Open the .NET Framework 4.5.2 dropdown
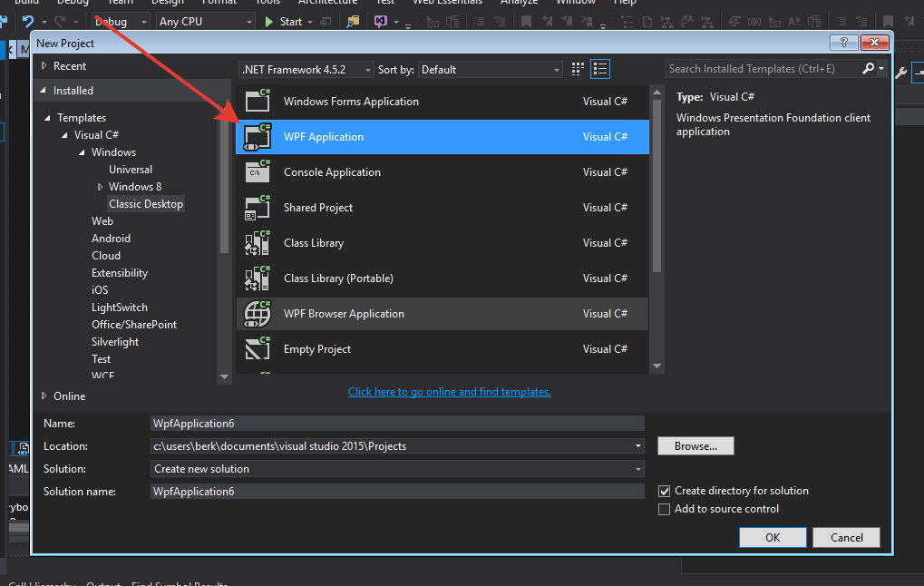 306,70
